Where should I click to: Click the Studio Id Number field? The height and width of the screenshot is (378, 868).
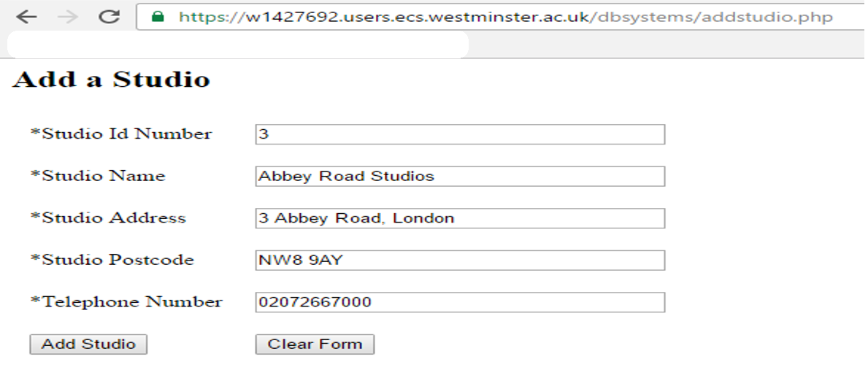coord(460,134)
